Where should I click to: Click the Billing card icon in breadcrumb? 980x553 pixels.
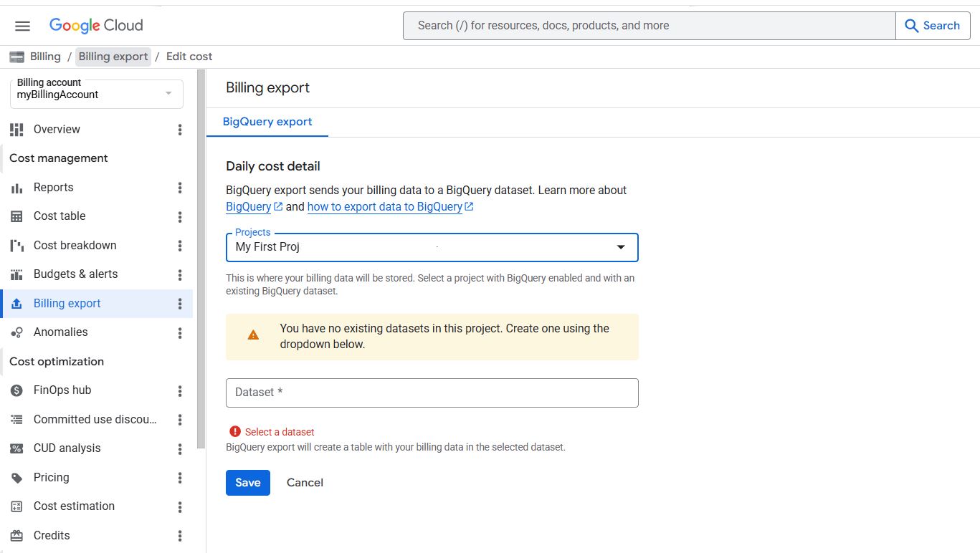coord(16,57)
